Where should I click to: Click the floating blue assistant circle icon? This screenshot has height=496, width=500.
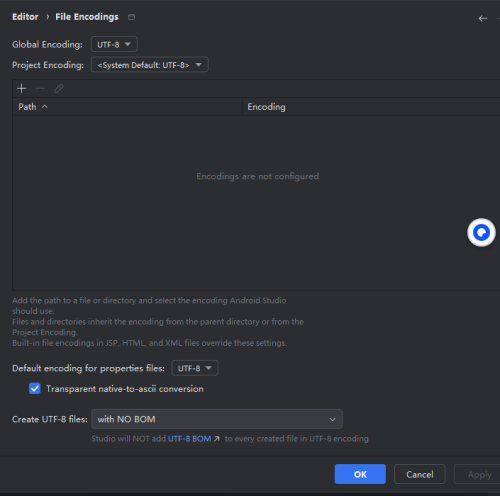[x=481, y=232]
